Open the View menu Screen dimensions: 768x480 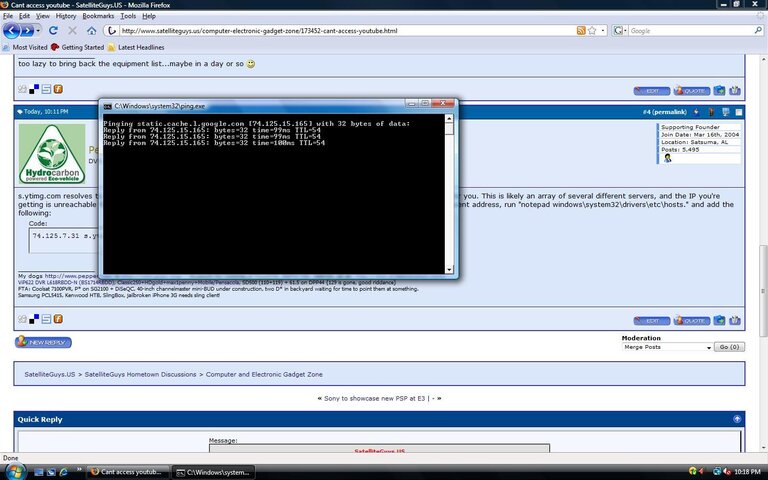point(43,16)
